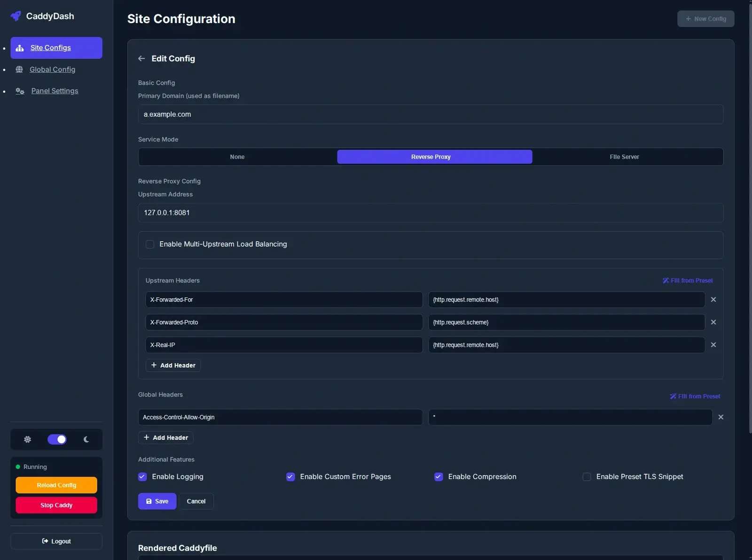Edit the X-Real-IP header name field
This screenshot has height=560, width=752.
click(284, 345)
